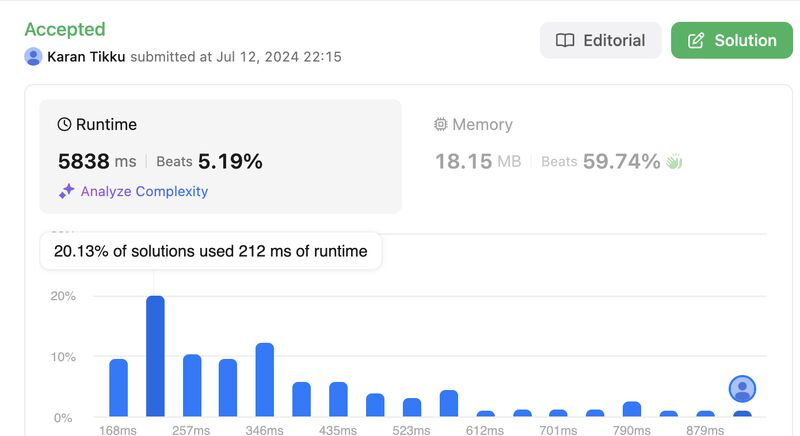
Task: Open the Solution button to post solution
Action: coord(732,40)
